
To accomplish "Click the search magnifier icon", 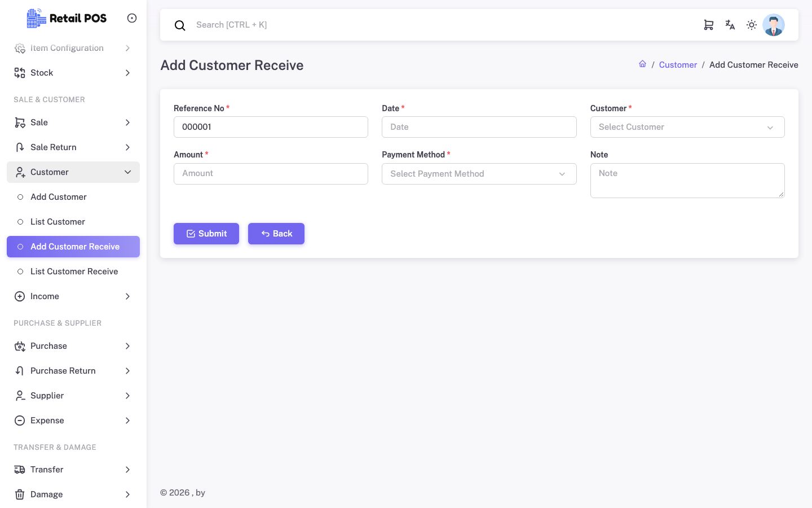I will (180, 25).
